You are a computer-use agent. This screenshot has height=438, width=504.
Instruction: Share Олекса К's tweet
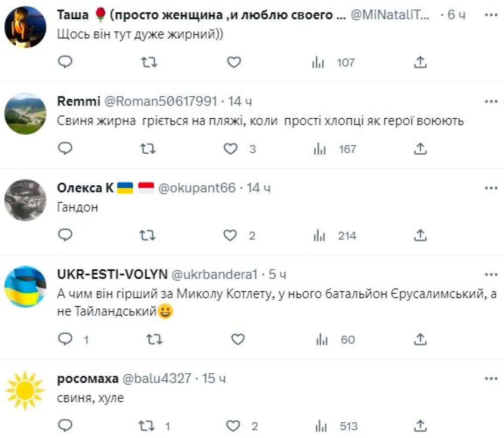tap(420, 235)
